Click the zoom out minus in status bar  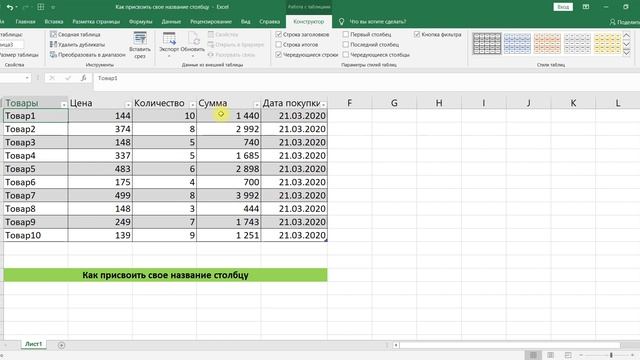point(581,355)
